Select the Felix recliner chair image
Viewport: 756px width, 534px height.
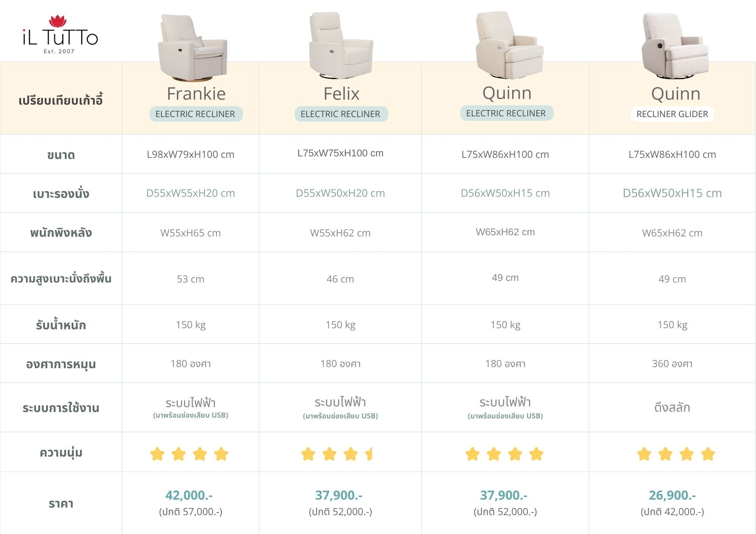pyautogui.click(x=341, y=46)
